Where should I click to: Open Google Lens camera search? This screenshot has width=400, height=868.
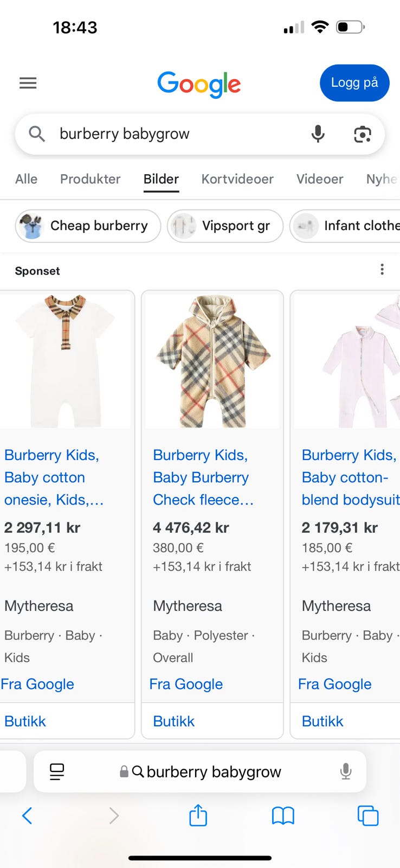pyautogui.click(x=363, y=133)
